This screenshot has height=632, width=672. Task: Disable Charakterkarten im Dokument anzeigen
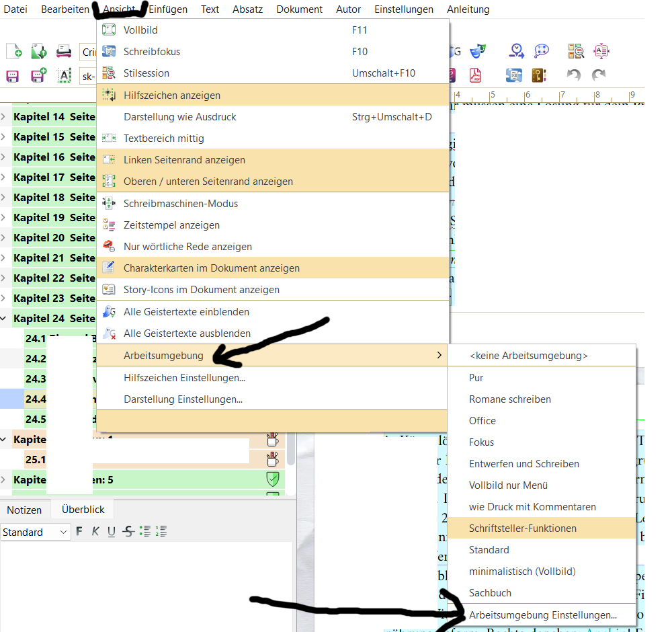click(211, 268)
